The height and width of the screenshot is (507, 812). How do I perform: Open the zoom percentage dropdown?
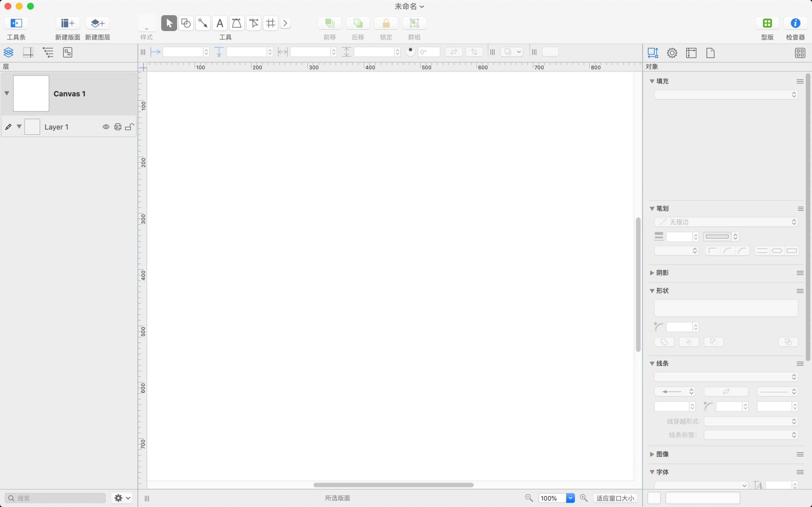tap(570, 498)
